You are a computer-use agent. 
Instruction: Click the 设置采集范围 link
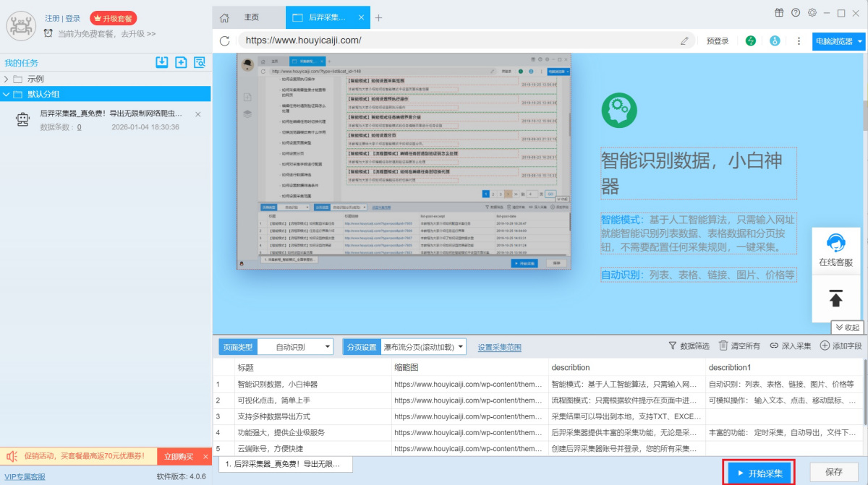tap(499, 348)
